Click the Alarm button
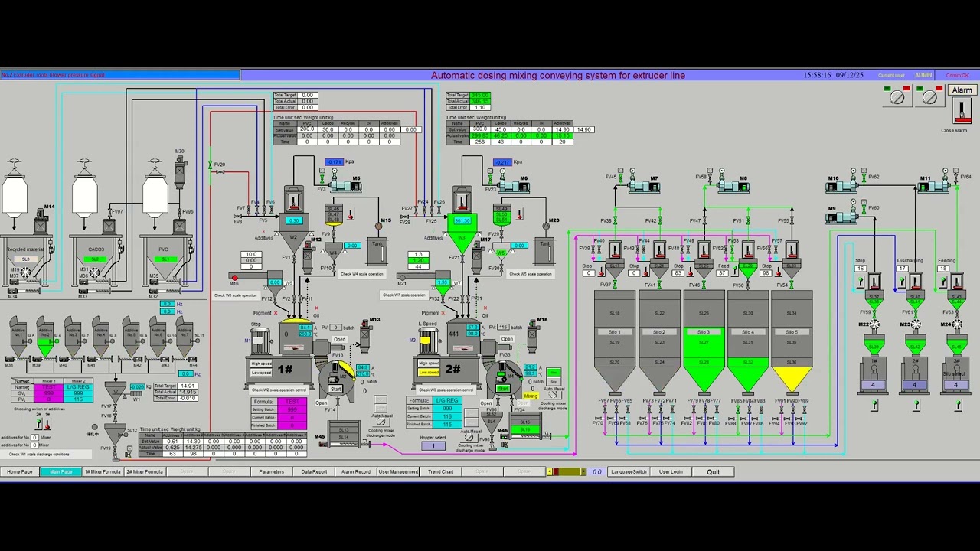The height and width of the screenshot is (551, 980). coord(962,90)
